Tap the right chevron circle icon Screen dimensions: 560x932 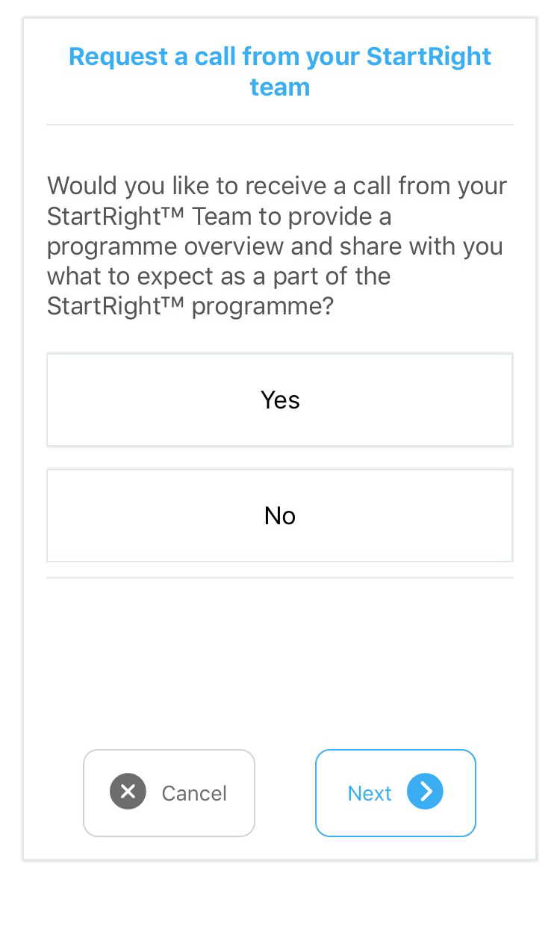(x=425, y=792)
